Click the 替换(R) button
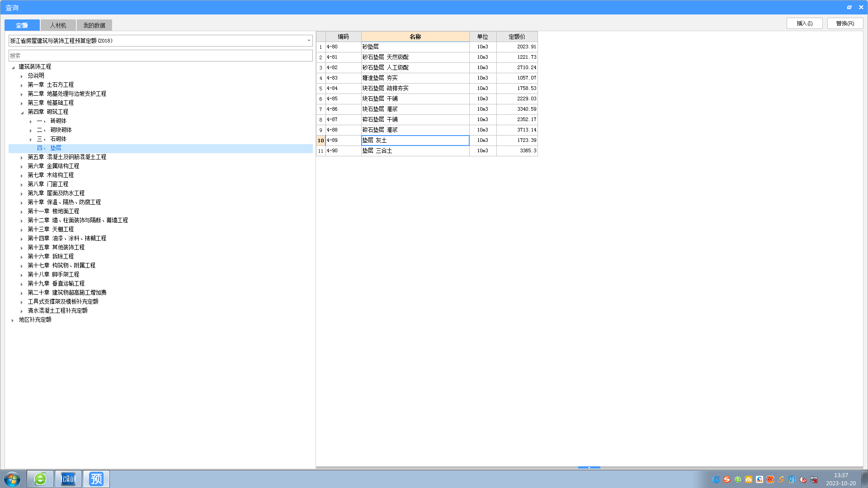 pyautogui.click(x=845, y=23)
